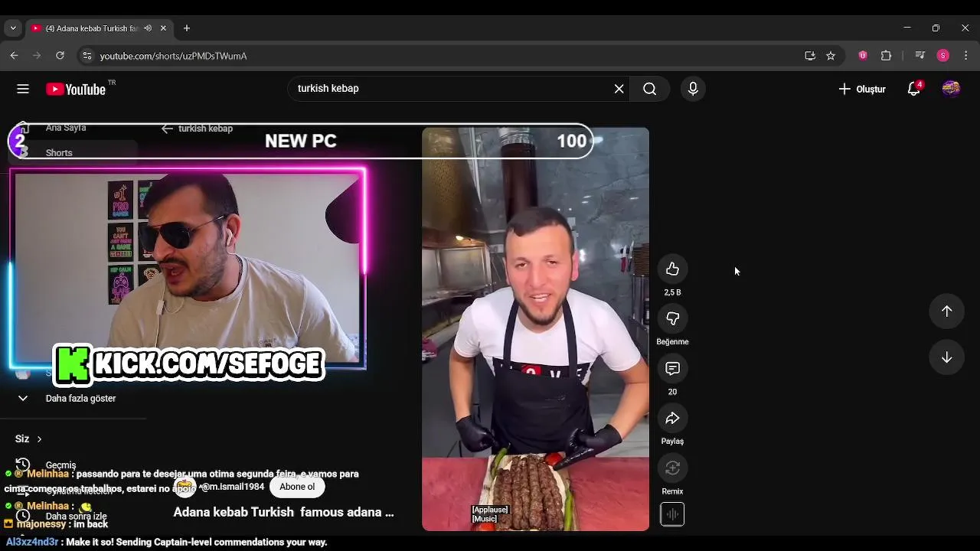Open the account avatar menu
Screen dimensions: 980x551
951,89
